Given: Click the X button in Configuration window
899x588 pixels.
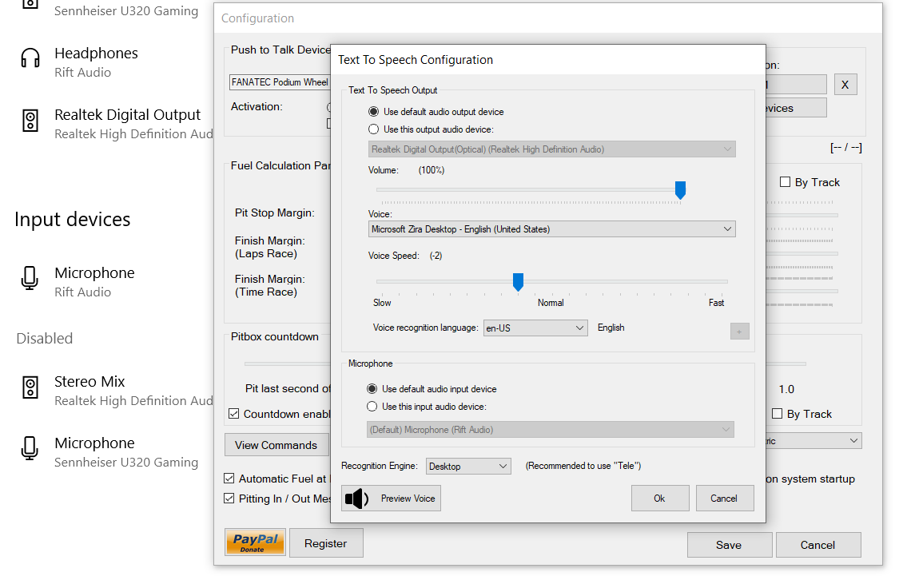Looking at the screenshot, I should pos(845,85).
